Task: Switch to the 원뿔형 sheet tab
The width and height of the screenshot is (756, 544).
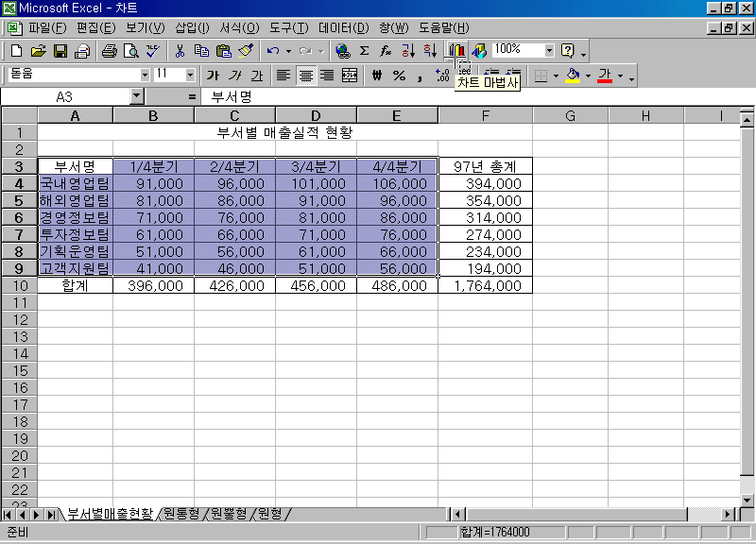Action: pos(229,514)
